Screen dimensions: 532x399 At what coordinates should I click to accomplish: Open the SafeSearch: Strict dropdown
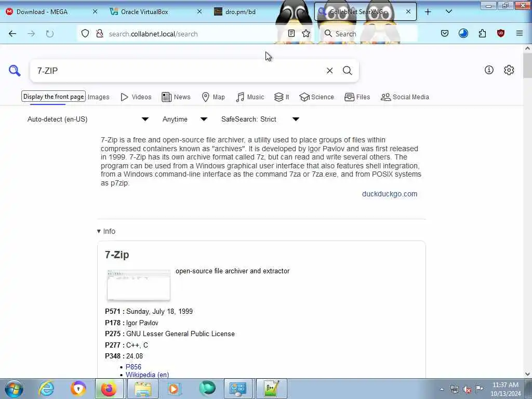click(x=260, y=119)
